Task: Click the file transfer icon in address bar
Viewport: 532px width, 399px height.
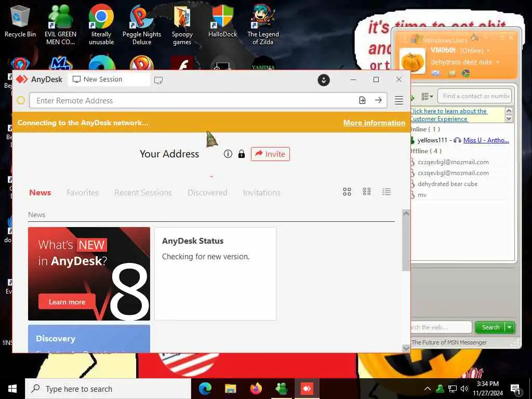Action: pos(362,100)
